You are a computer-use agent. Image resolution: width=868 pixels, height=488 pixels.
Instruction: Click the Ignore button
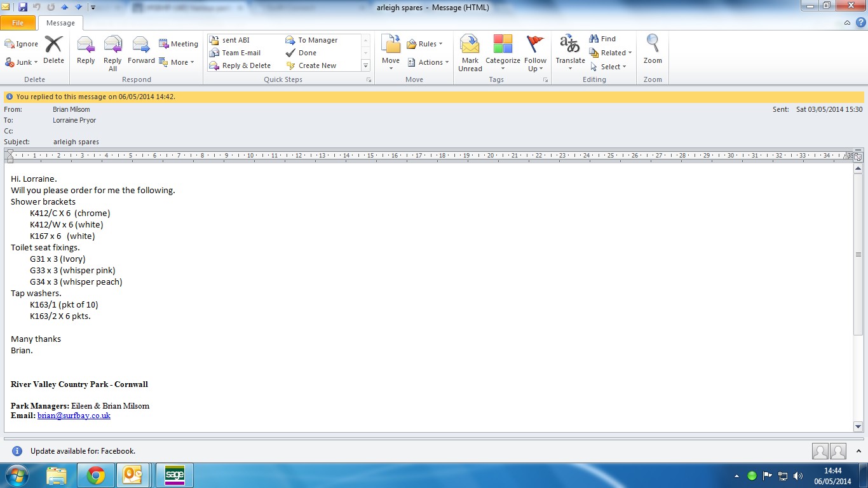click(22, 44)
